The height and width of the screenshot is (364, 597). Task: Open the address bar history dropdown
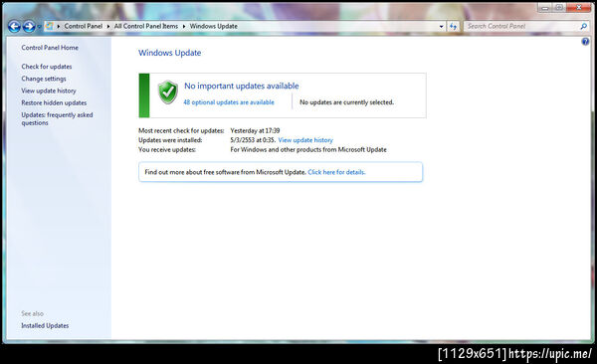441,26
